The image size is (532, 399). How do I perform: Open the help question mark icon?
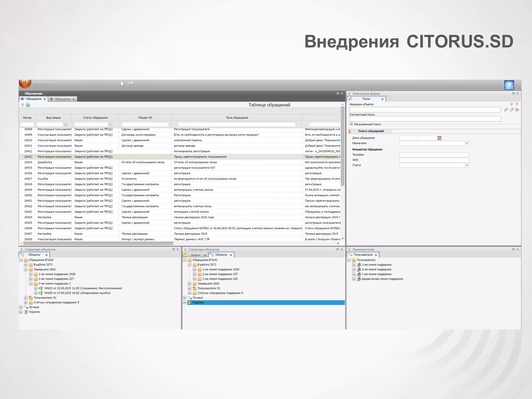pyautogui.click(x=517, y=104)
